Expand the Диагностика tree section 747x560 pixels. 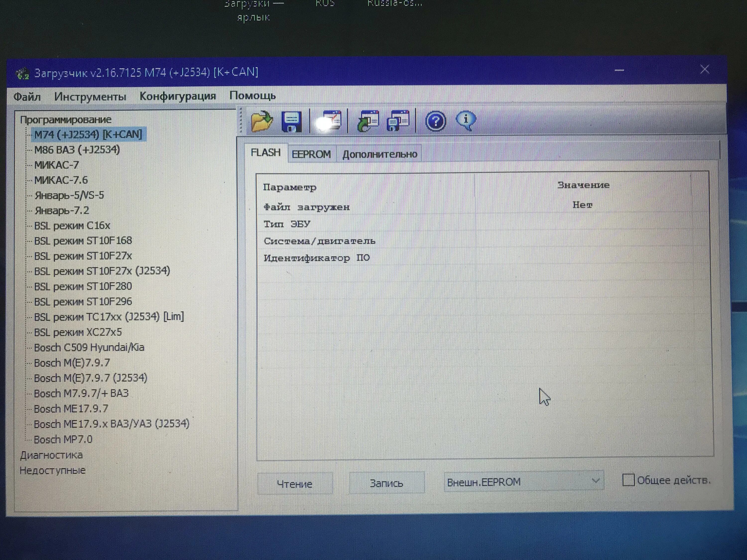pyautogui.click(x=51, y=455)
